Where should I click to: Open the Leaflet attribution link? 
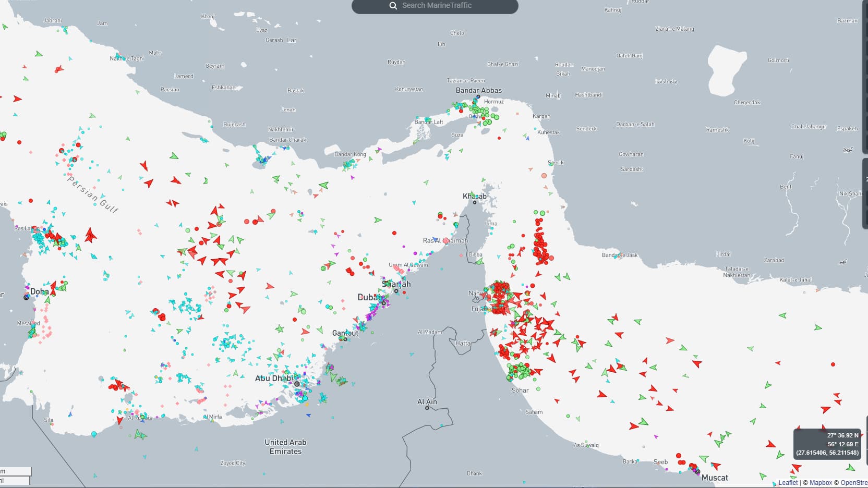788,483
